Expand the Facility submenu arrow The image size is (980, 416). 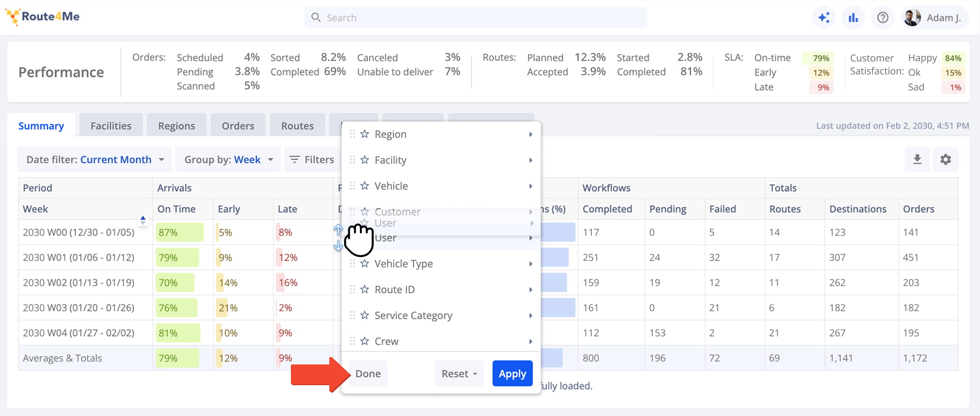531,160
